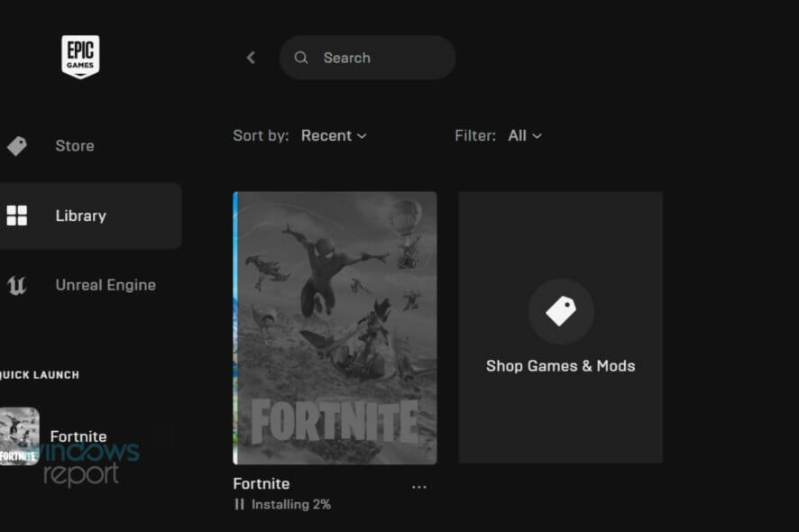799x532 pixels.
Task: Go to the Unreal Engine tab
Action: click(x=104, y=284)
